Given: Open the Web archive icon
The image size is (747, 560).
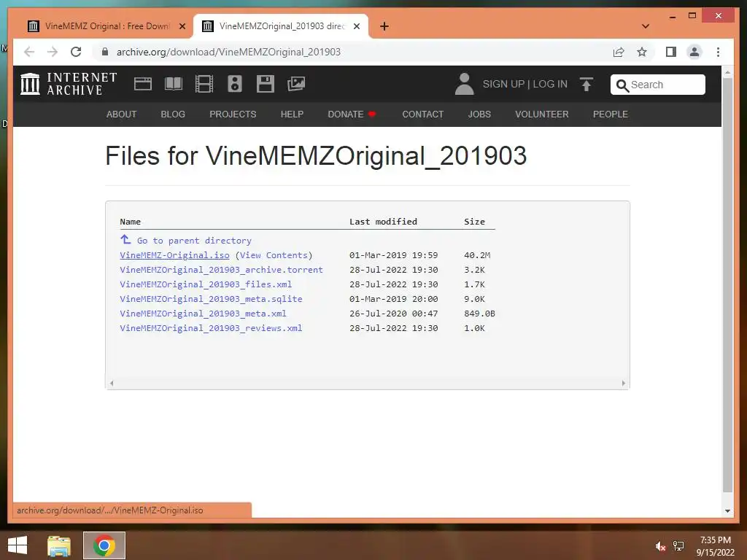Looking at the screenshot, I should [142, 84].
